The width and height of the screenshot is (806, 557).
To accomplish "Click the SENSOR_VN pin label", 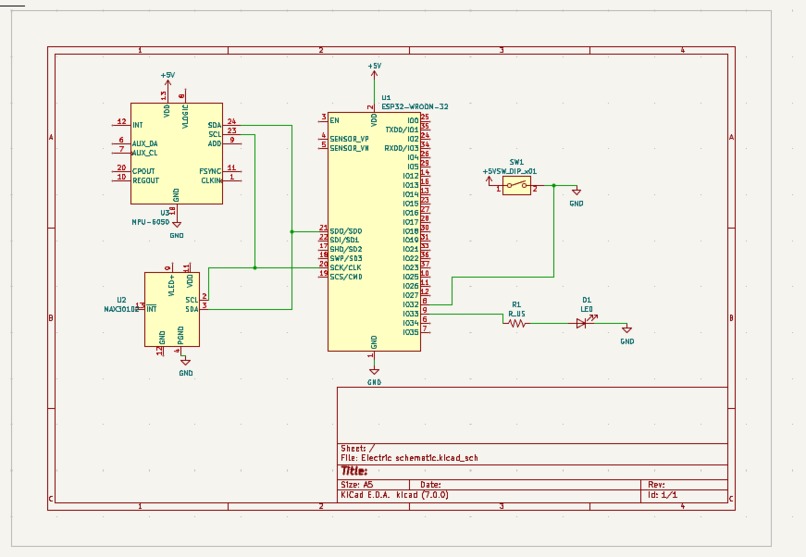I will pos(349,148).
